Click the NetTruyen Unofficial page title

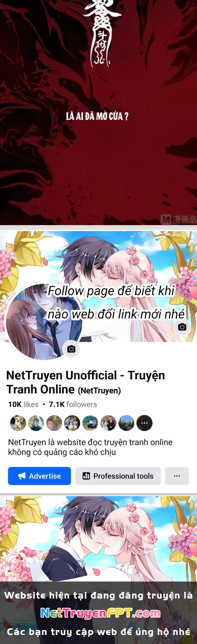[x=86, y=382]
